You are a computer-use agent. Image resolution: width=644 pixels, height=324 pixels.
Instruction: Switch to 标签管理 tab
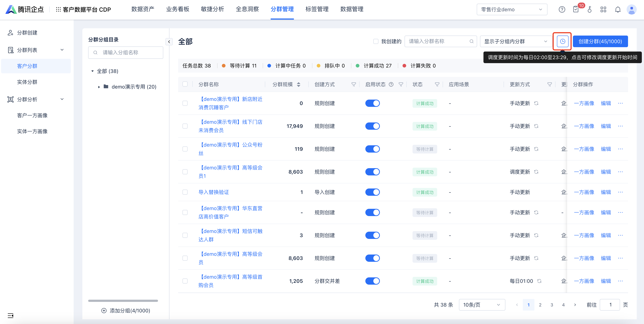pyautogui.click(x=317, y=9)
